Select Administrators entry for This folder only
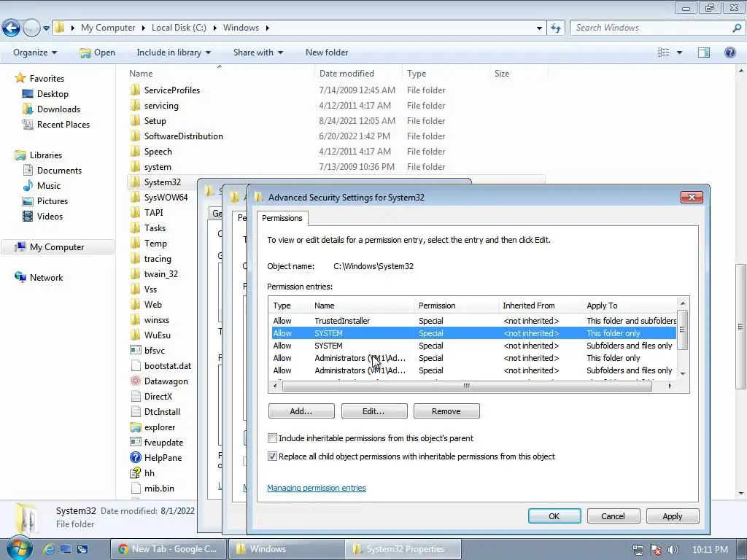The width and height of the screenshot is (747, 560). [x=473, y=358]
